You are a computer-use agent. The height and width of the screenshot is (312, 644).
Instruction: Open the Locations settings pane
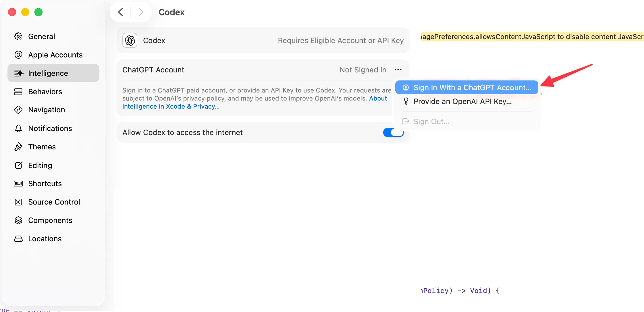tap(45, 239)
